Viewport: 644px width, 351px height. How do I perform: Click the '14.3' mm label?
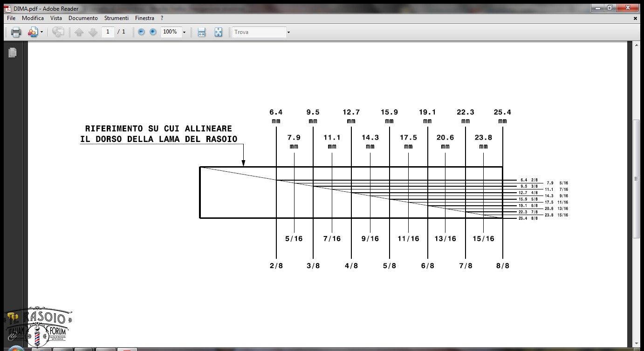[x=370, y=138]
